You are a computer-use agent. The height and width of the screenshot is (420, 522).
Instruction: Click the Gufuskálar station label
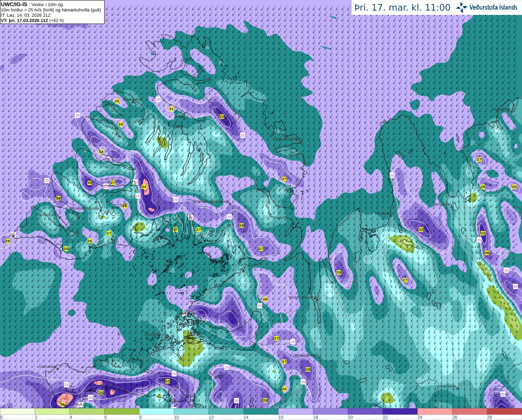tap(47, 366)
